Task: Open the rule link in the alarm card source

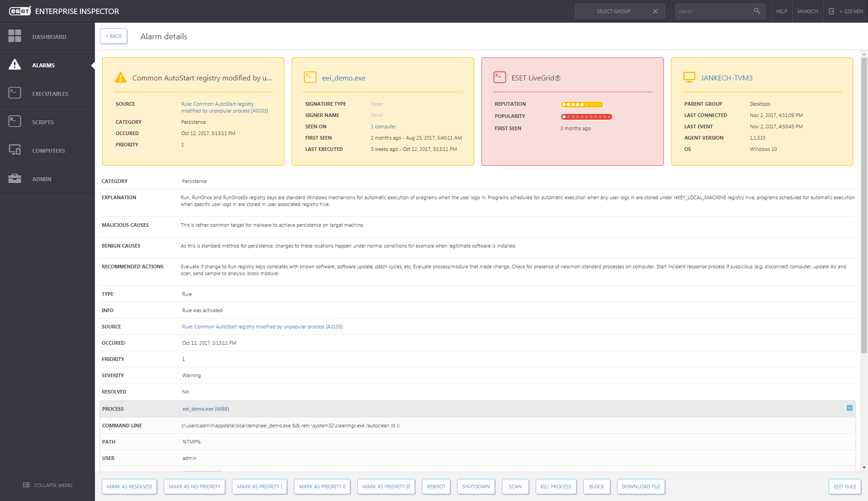Action: pyautogui.click(x=225, y=107)
